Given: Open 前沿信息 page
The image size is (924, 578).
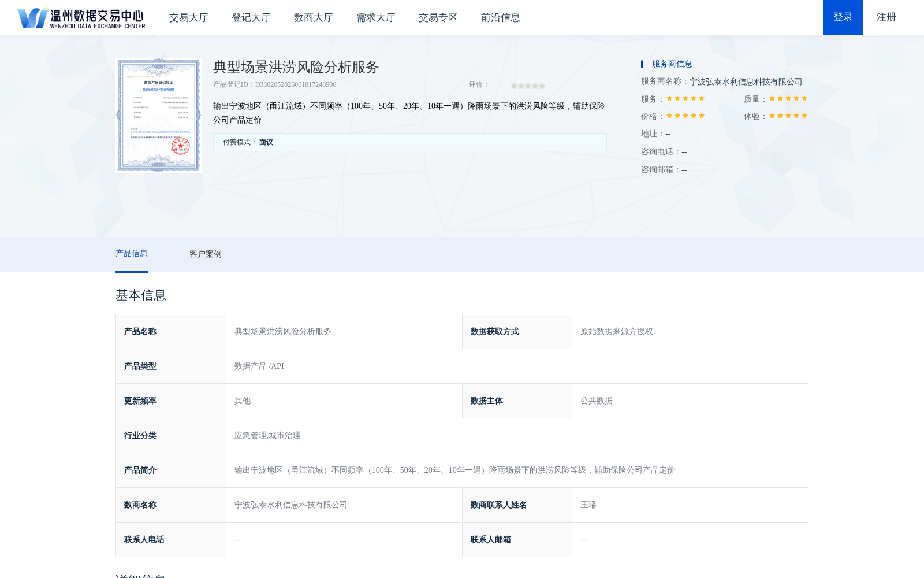Looking at the screenshot, I should coord(501,18).
